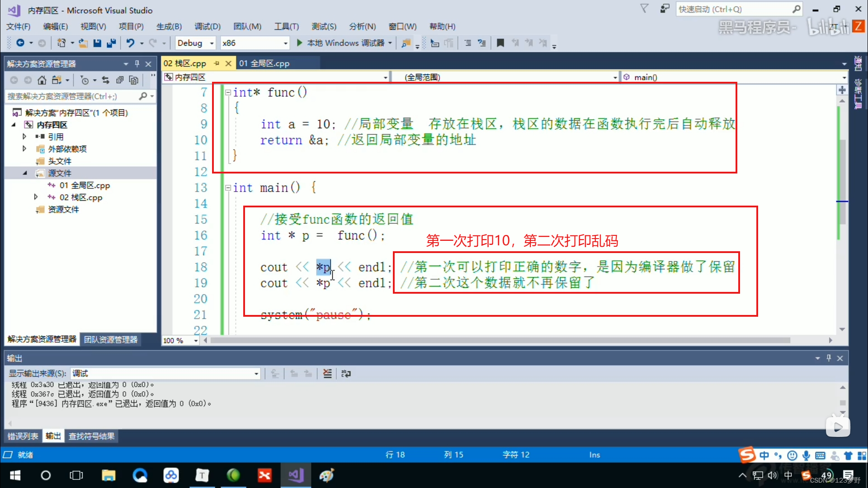868x488 pixels.
Task: Click the Solution Explorer pin icon
Action: pyautogui.click(x=137, y=63)
